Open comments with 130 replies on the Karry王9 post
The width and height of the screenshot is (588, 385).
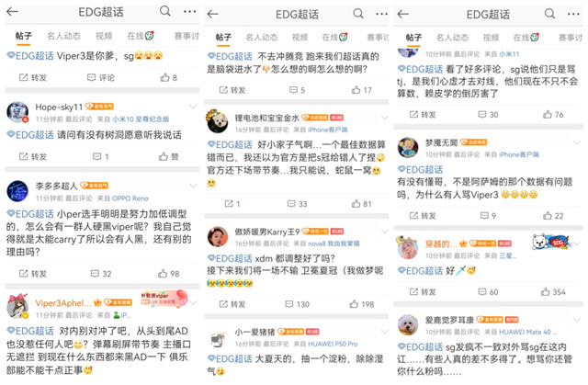[298, 304]
